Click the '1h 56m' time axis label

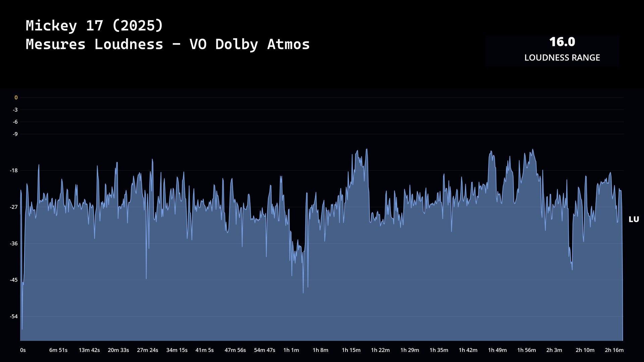point(527,350)
